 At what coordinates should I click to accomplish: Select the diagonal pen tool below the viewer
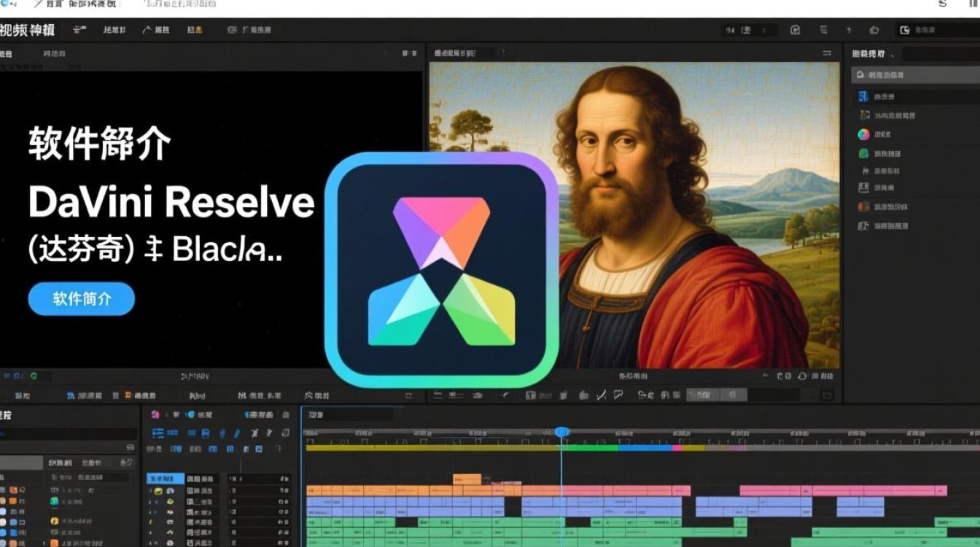click(602, 395)
